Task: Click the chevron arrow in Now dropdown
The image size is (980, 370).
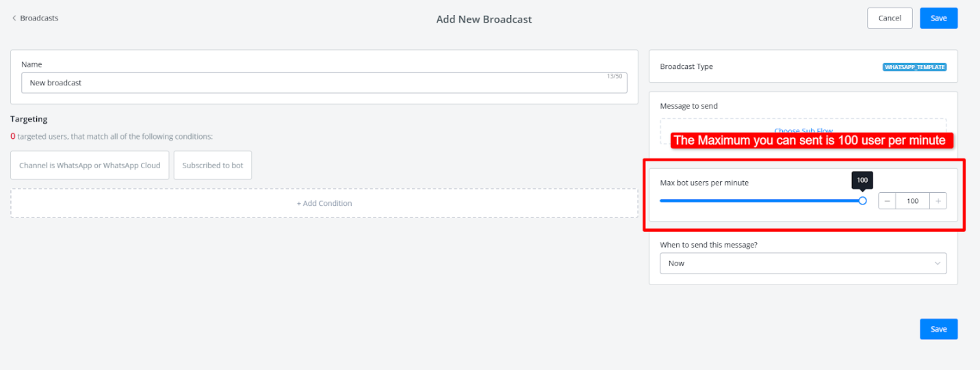Action: [x=937, y=263]
